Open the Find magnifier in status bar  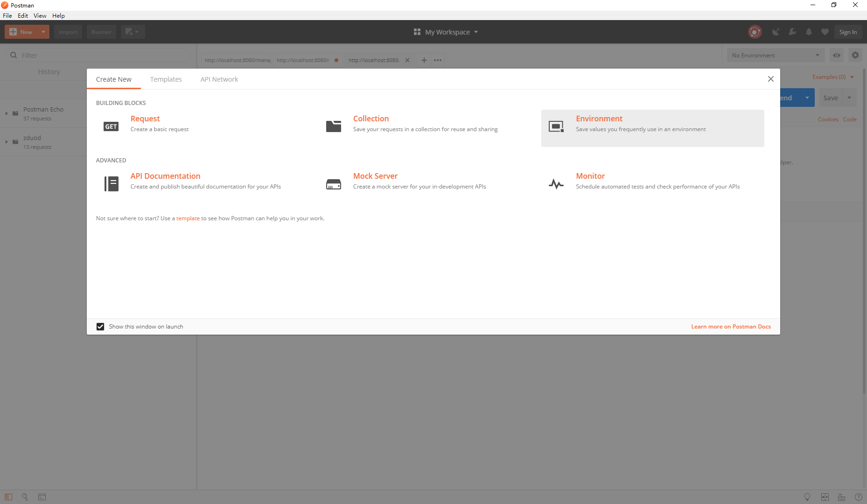(x=25, y=497)
